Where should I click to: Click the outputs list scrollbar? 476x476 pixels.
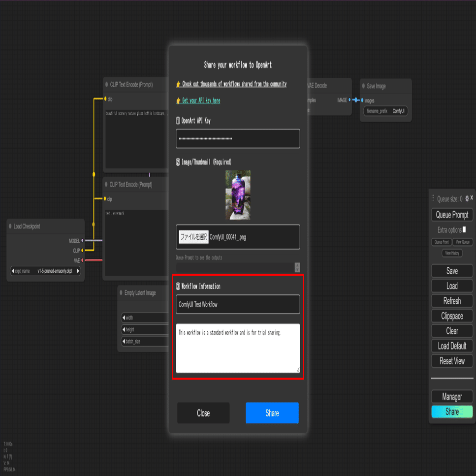coord(297,267)
